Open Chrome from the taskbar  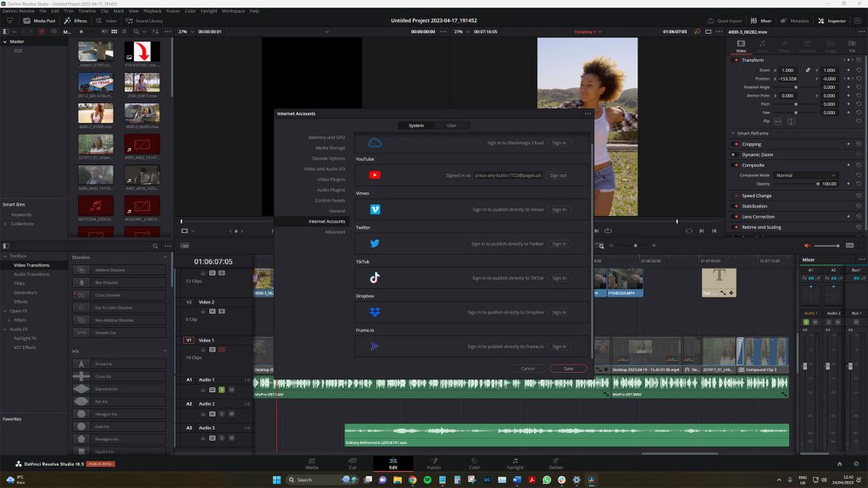[413, 480]
